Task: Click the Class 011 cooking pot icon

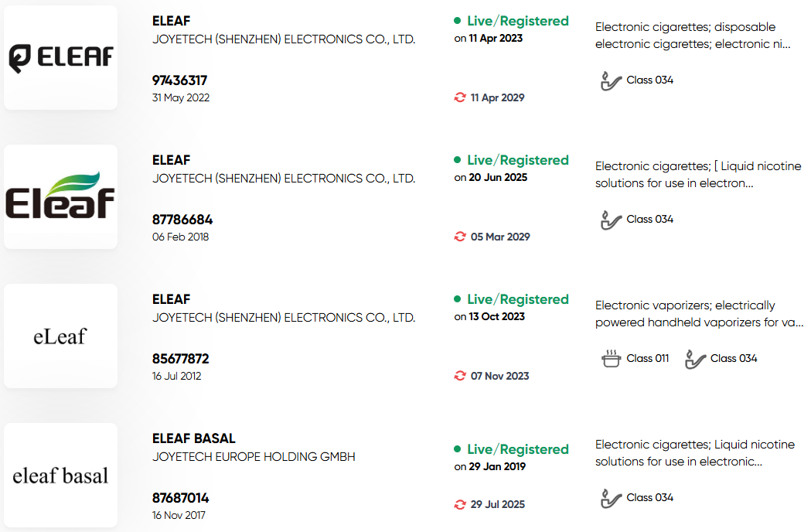Action: pos(611,359)
